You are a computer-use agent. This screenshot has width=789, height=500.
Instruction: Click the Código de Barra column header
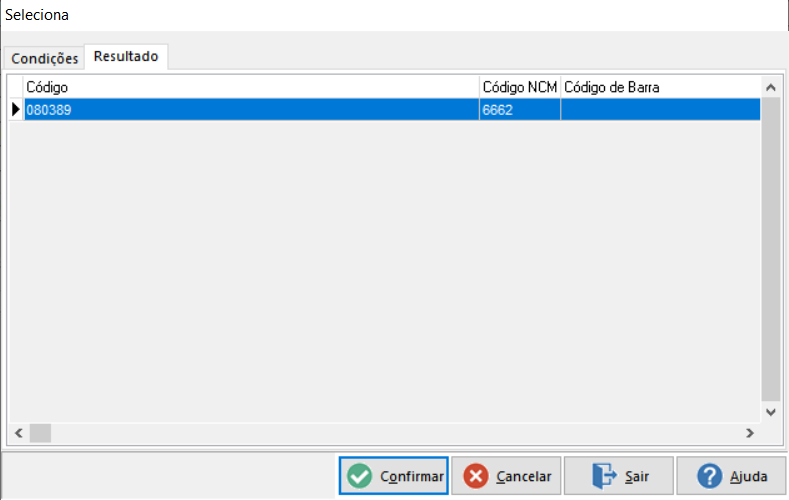tap(660, 87)
